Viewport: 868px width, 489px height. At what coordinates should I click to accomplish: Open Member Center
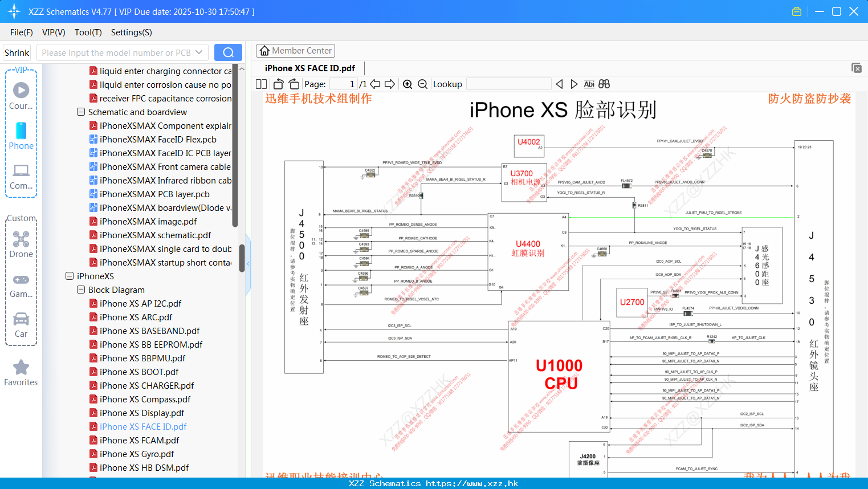pyautogui.click(x=295, y=51)
